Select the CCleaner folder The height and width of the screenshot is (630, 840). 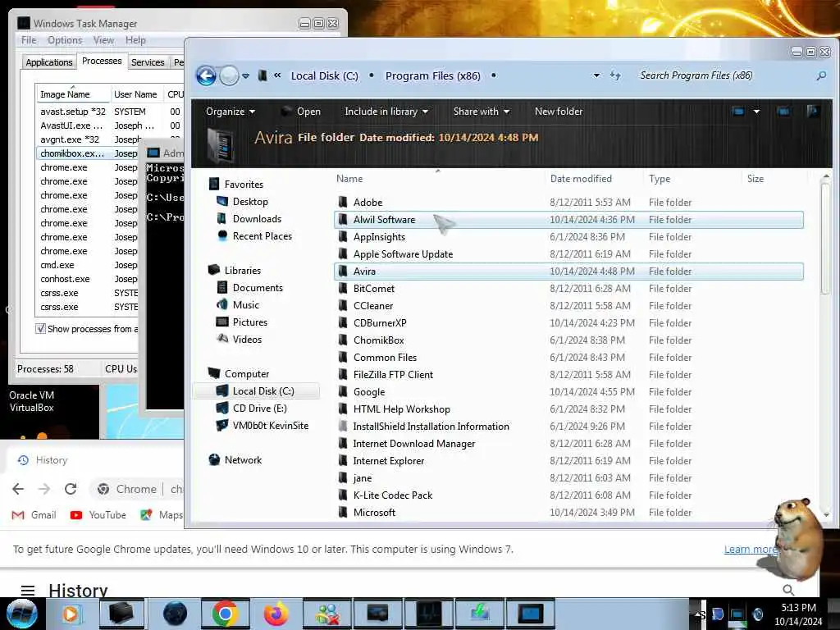point(568,305)
